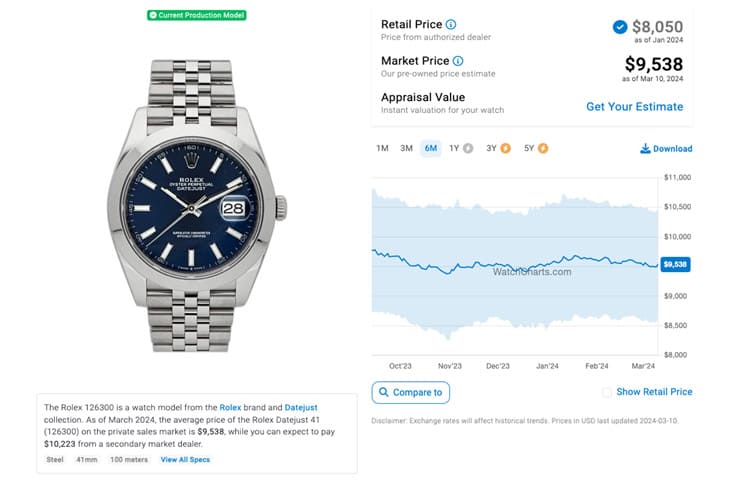Screen dimensions: 730x482
Task: Click the Retail Price info icon
Action: coord(451,24)
